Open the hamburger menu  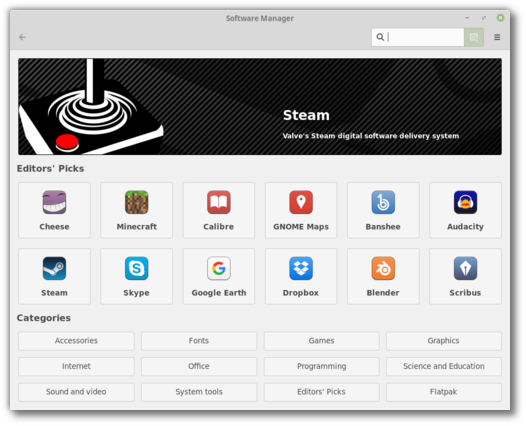click(x=497, y=37)
